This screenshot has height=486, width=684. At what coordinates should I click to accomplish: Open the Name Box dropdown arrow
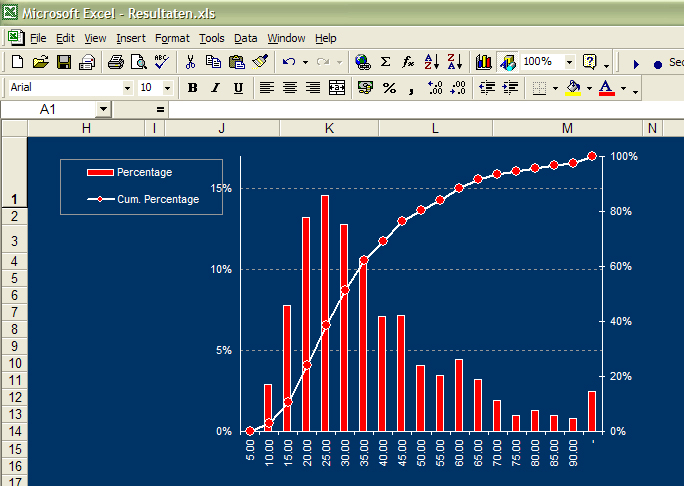[x=103, y=108]
